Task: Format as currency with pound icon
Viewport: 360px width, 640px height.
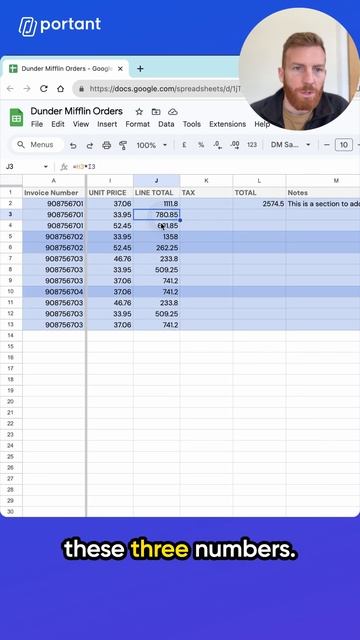Action: (x=184, y=145)
